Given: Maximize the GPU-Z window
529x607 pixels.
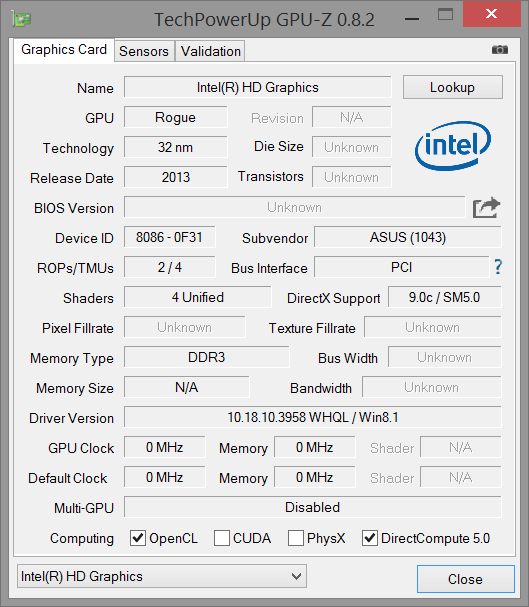Looking at the screenshot, I should coord(445,15).
